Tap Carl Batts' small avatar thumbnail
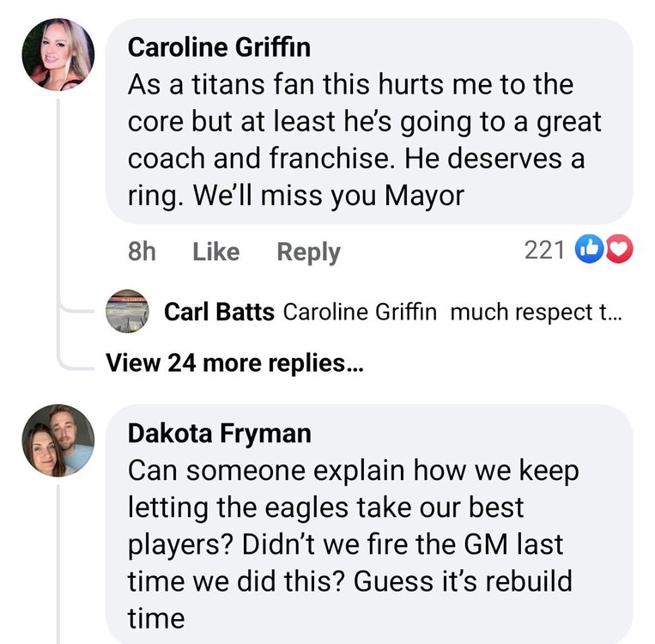The height and width of the screenshot is (644, 655). (x=127, y=312)
